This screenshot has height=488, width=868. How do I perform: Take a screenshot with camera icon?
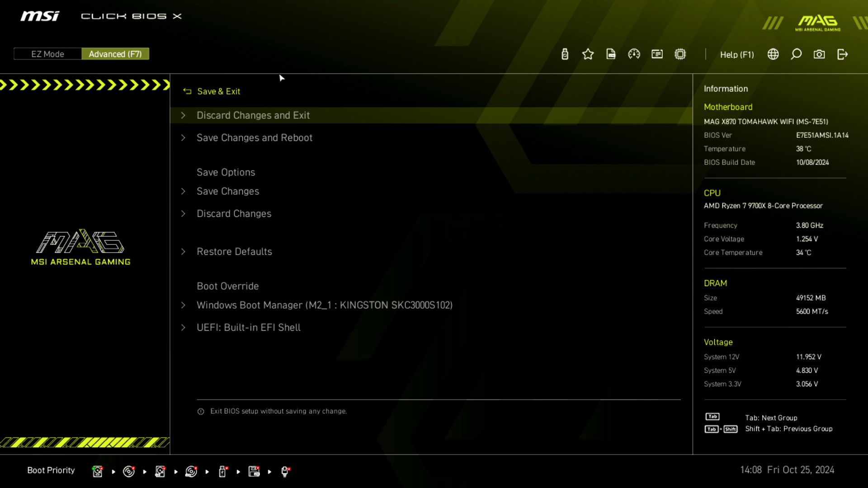819,54
